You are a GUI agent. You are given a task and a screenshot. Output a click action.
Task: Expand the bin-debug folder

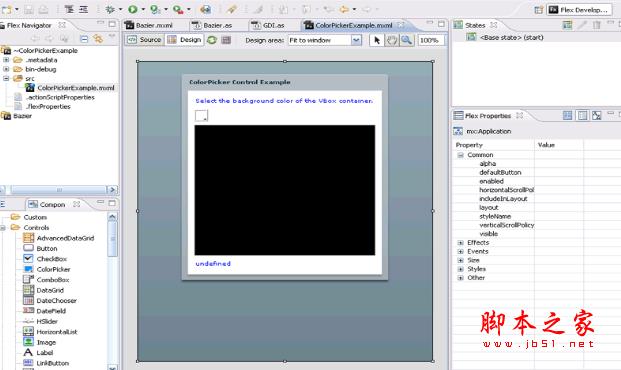click(x=6, y=69)
